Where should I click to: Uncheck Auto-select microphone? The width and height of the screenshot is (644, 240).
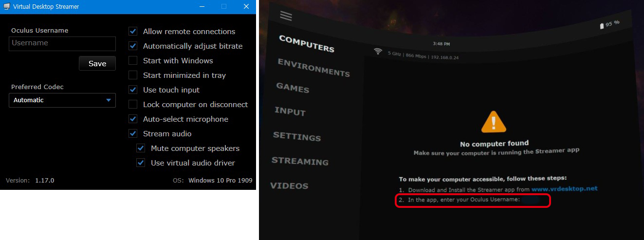[133, 119]
